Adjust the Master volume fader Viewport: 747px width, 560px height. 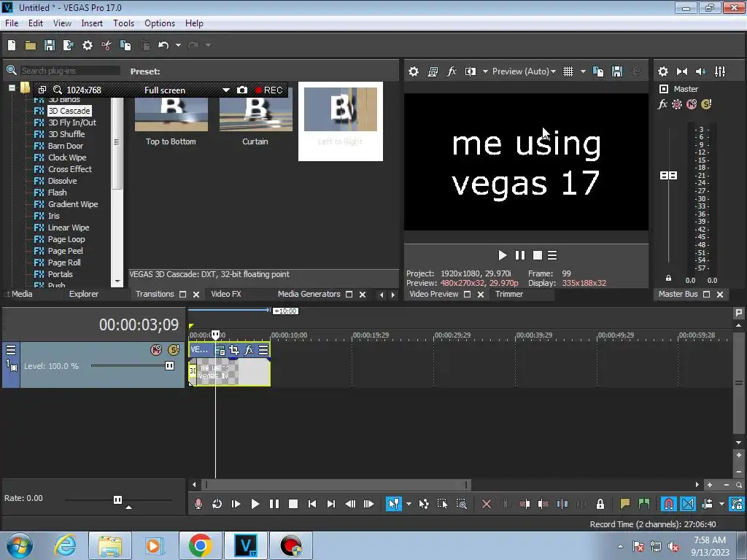point(668,176)
